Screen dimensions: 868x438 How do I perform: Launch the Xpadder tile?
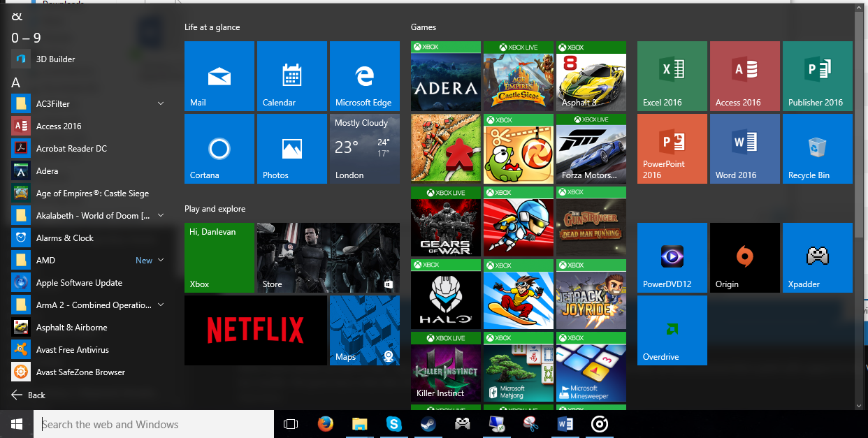click(818, 258)
